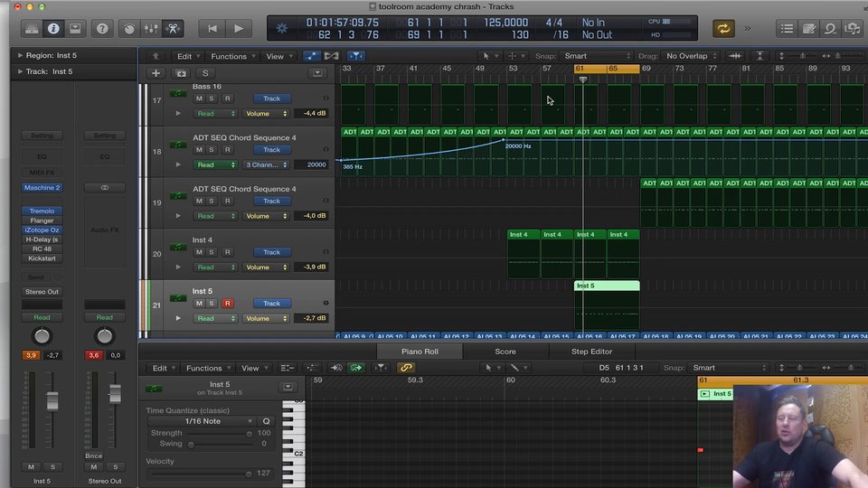This screenshot has width=868, height=488.
Task: Open Editors scissors icon
Action: pyautogui.click(x=174, y=29)
